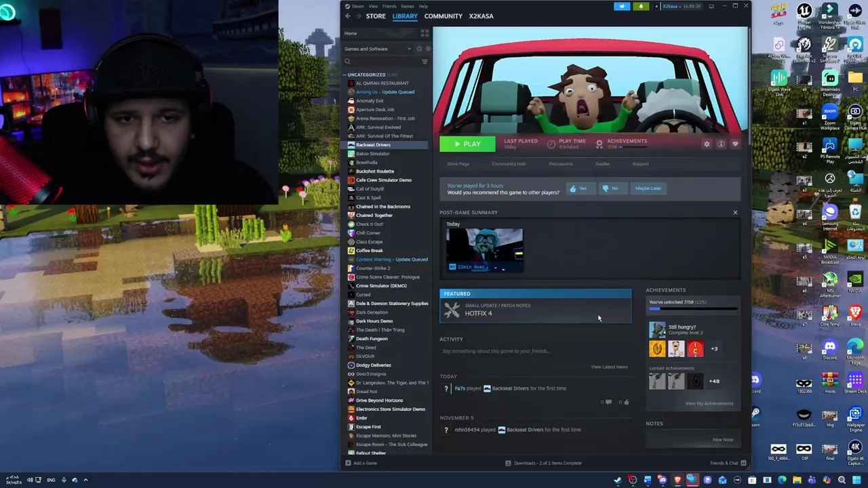This screenshot has height=488, width=868.
Task: Click View Latest News
Action: tap(609, 367)
